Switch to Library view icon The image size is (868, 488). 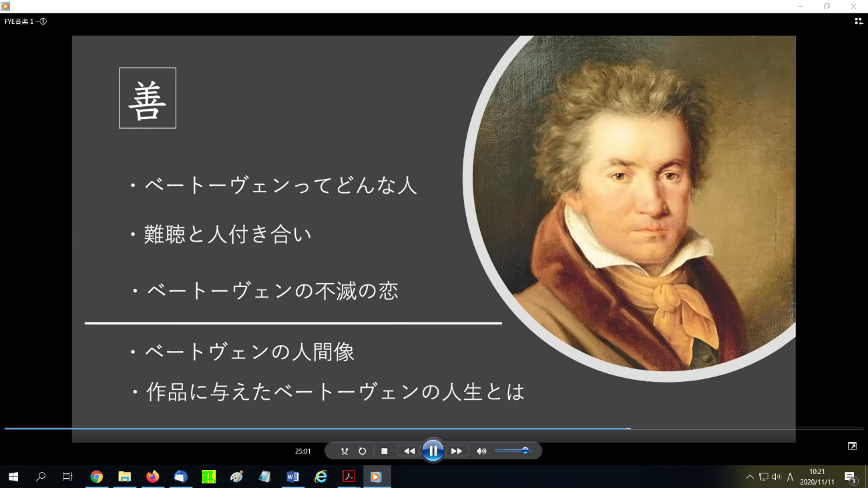point(859,21)
